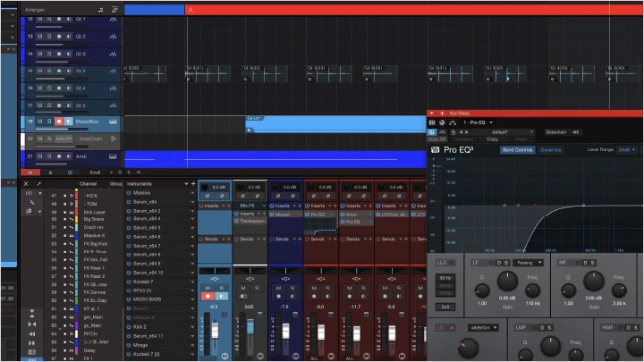This screenshot has width=644, height=362.
Task: Click the Auto: Off button on SideChain track
Action: [64, 139]
